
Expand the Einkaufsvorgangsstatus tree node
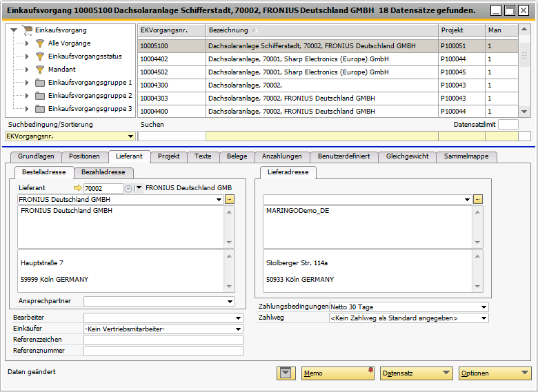(27, 56)
